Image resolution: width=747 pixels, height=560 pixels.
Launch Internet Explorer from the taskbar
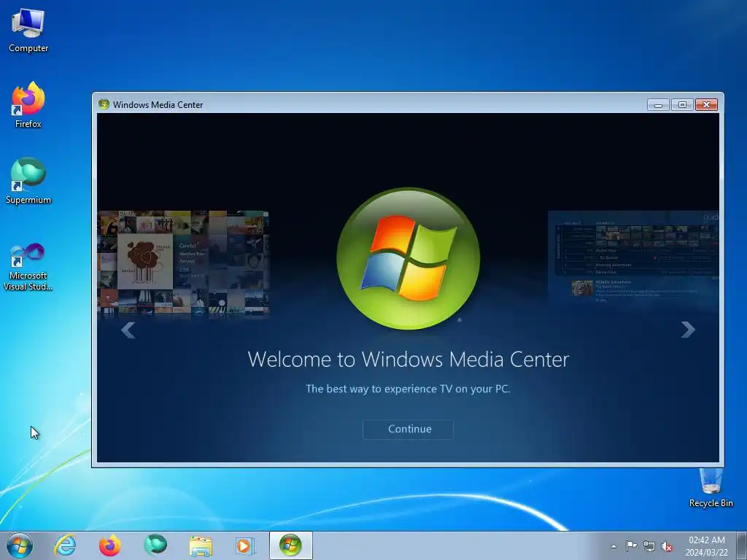[x=65, y=545]
